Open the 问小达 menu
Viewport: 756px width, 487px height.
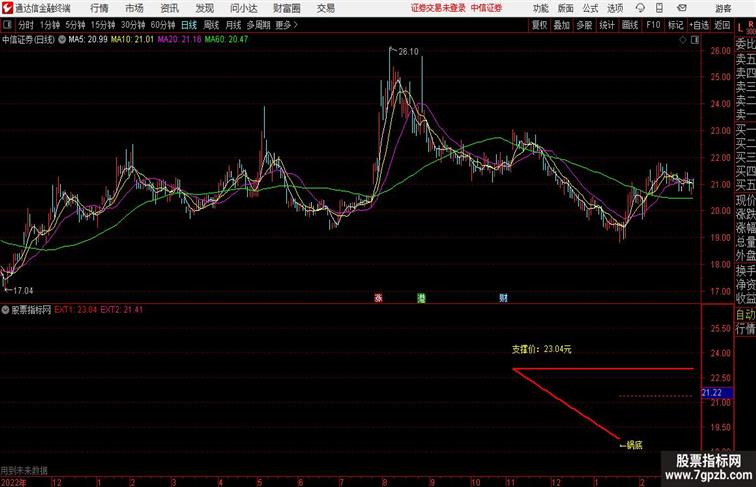pos(243,8)
